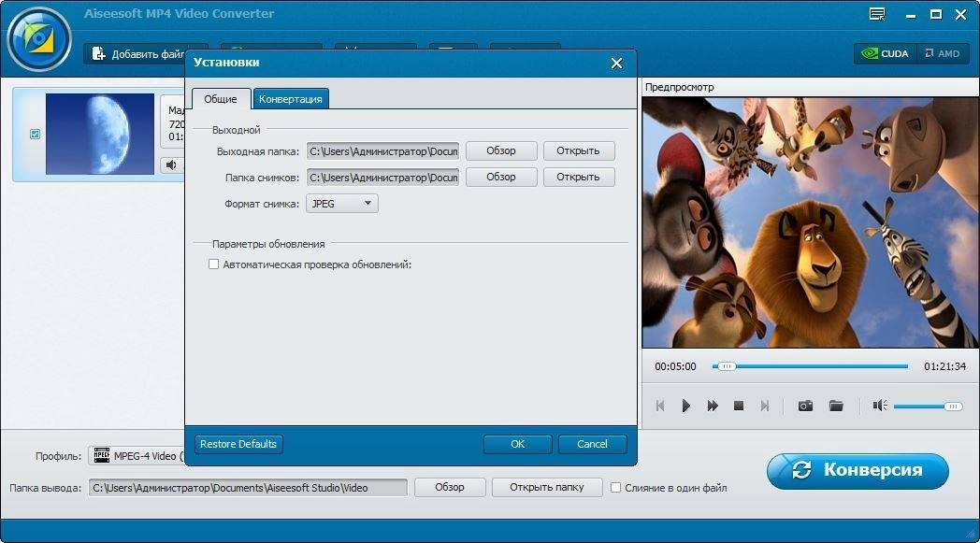Open the Формат снимка JPEG dropdown
Viewport: 980px width, 543px height.
tap(342, 204)
